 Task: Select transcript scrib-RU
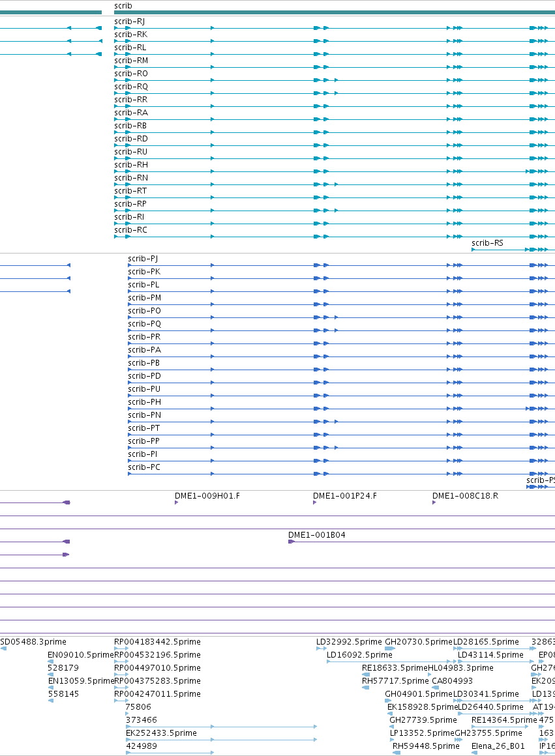(131, 151)
